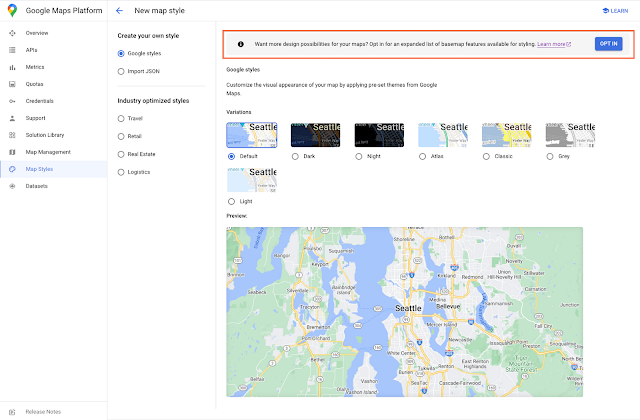Open the Overview menu item
This screenshot has width=640, height=420.
click(53, 33)
